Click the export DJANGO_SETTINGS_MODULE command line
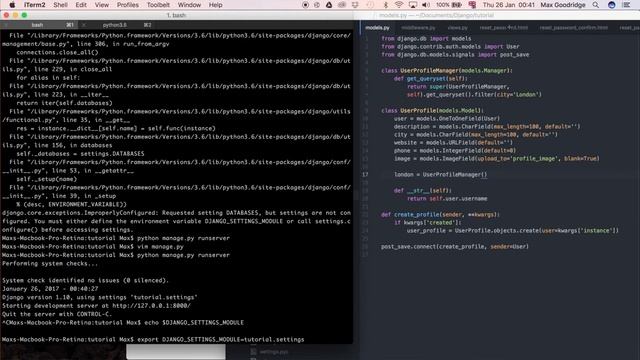The width and height of the screenshot is (640, 360). (x=153, y=340)
